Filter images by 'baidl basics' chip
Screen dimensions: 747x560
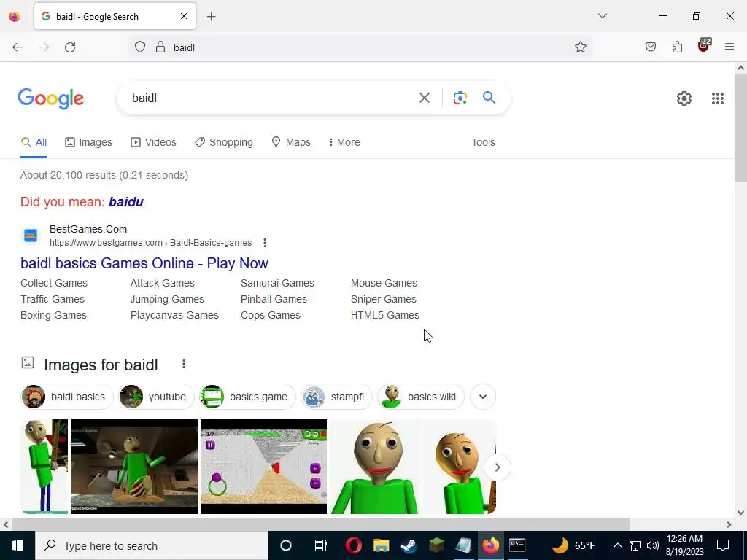point(66,397)
